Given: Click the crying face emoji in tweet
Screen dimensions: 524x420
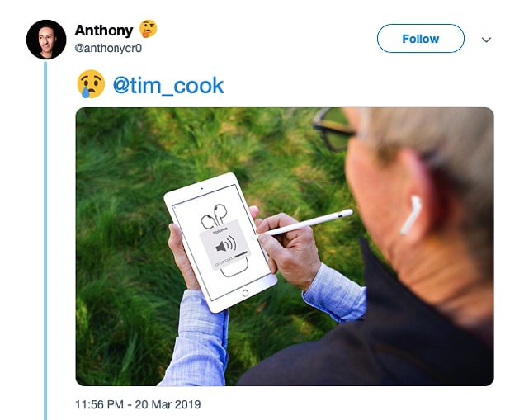Looking at the screenshot, I should pyautogui.click(x=91, y=84).
